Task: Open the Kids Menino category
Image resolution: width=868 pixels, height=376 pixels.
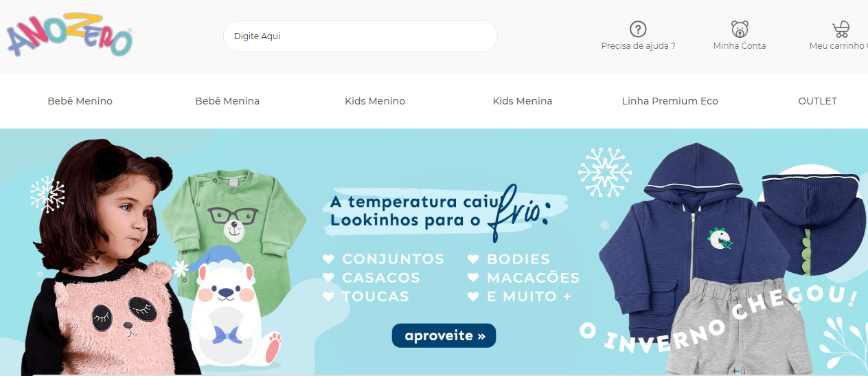Action: [375, 101]
